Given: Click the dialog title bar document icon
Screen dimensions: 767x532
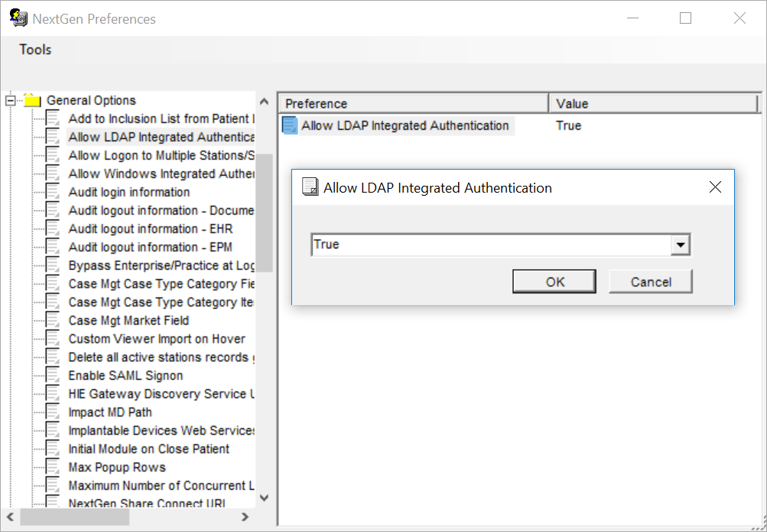Looking at the screenshot, I should pos(310,187).
